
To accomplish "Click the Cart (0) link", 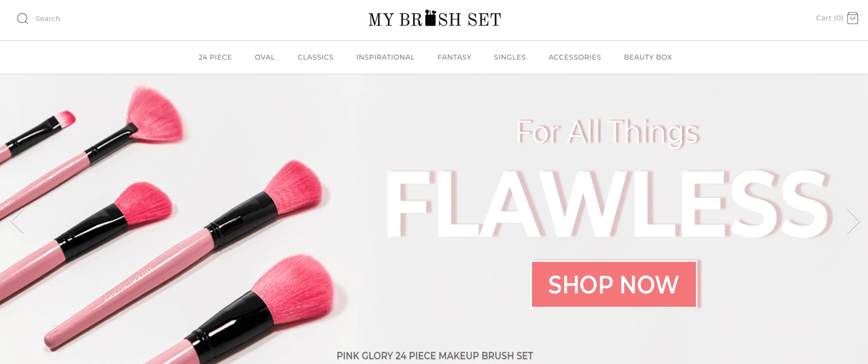I will (829, 18).
